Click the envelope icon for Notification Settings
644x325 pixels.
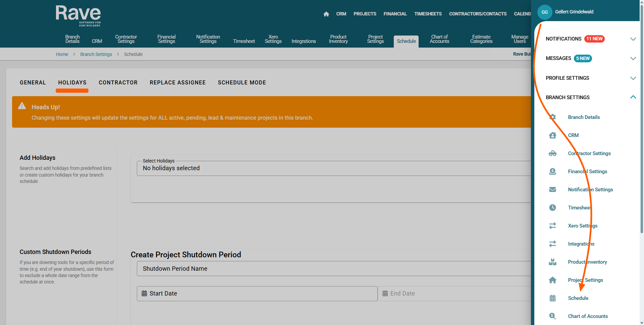(552, 190)
